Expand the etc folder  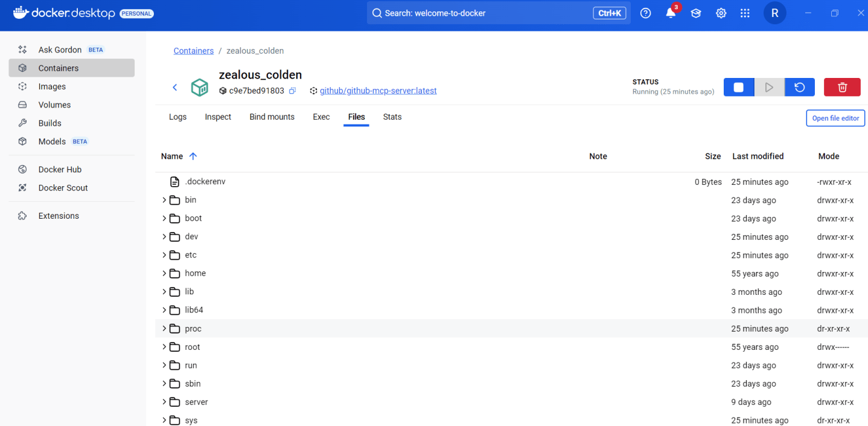(x=164, y=254)
